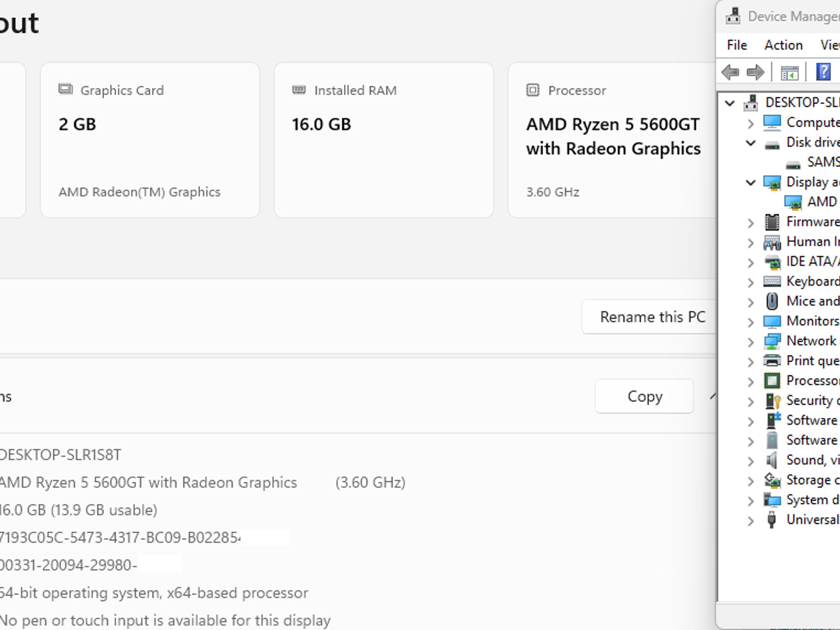Click the Storage controllers icon
Viewport: 840px width, 630px height.
pos(772,480)
